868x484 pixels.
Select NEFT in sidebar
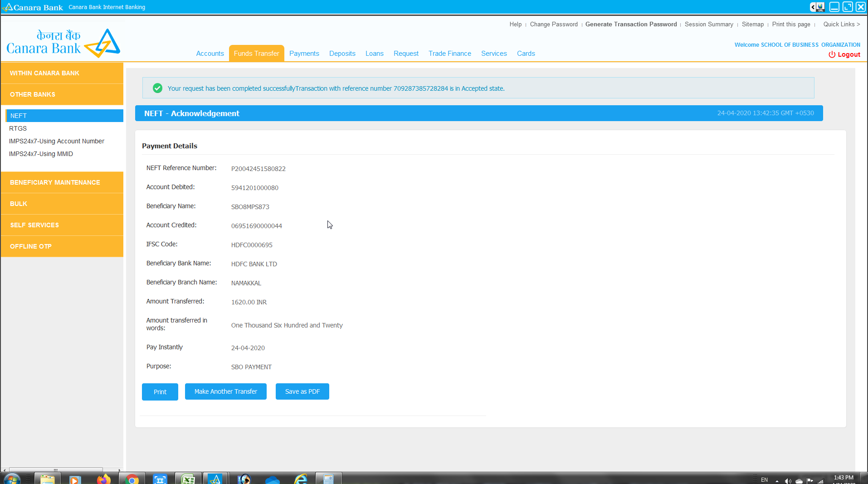coord(64,116)
